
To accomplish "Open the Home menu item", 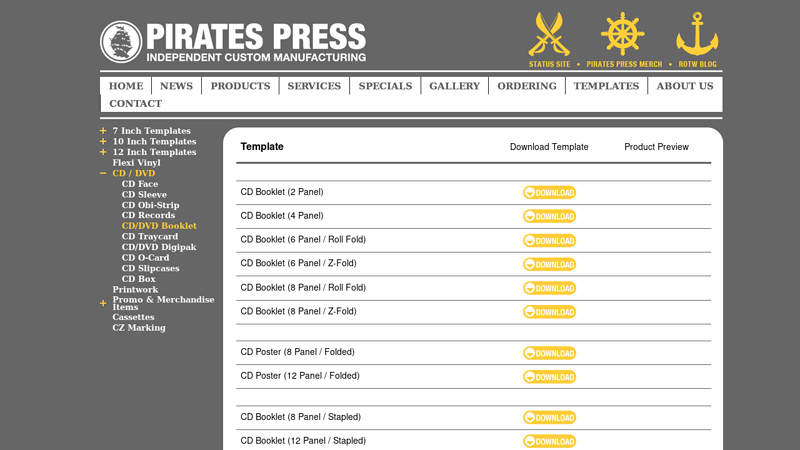I will click(126, 86).
